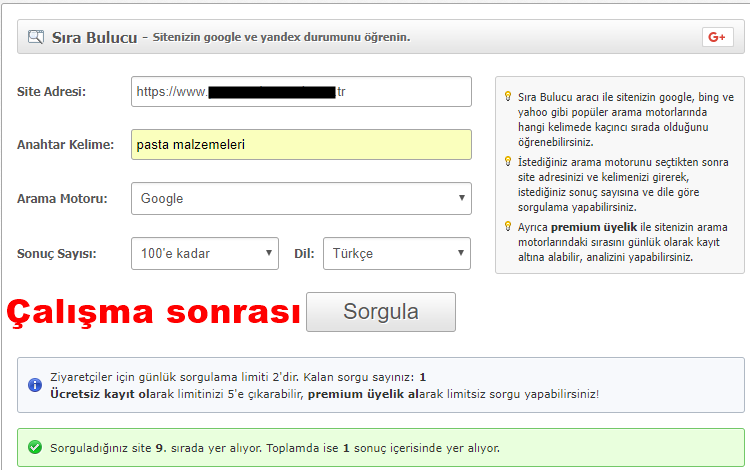750x470 pixels.
Task: Click the blue info icon in limit notice
Action: click(x=35, y=378)
